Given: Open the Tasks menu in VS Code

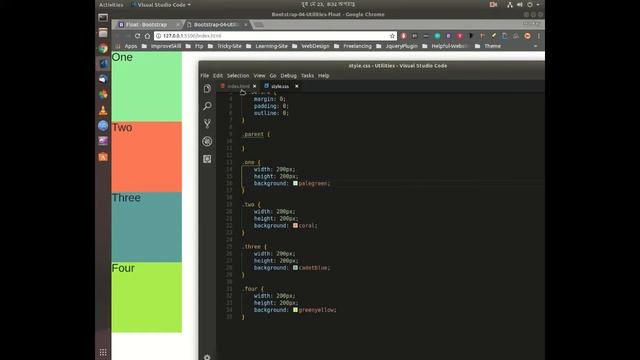Looking at the screenshot, I should (x=307, y=76).
